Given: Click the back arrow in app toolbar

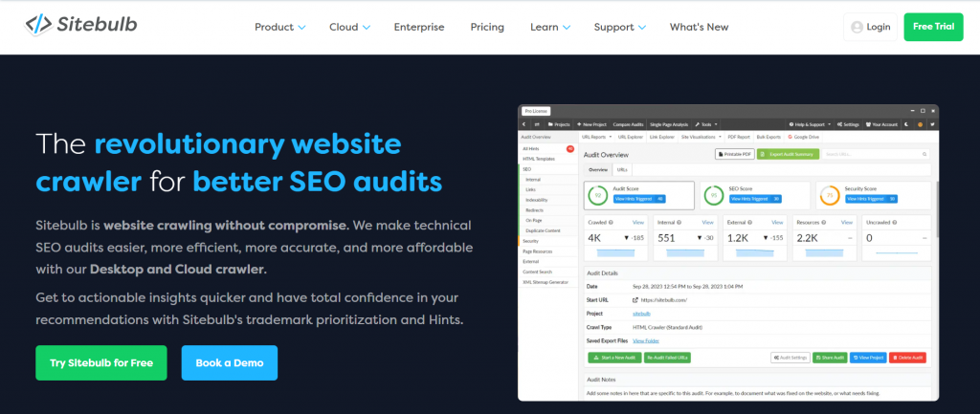Looking at the screenshot, I should (525, 124).
